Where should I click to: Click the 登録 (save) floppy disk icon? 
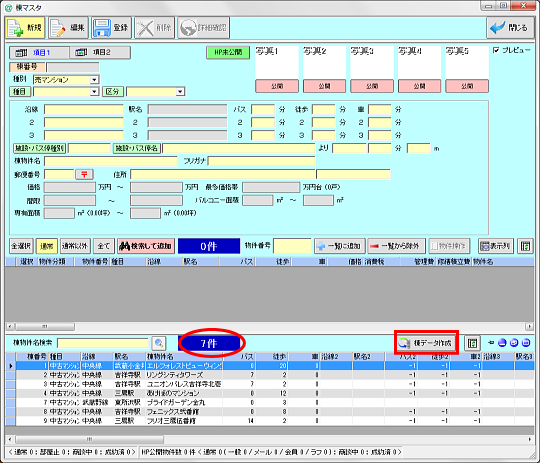[102, 28]
